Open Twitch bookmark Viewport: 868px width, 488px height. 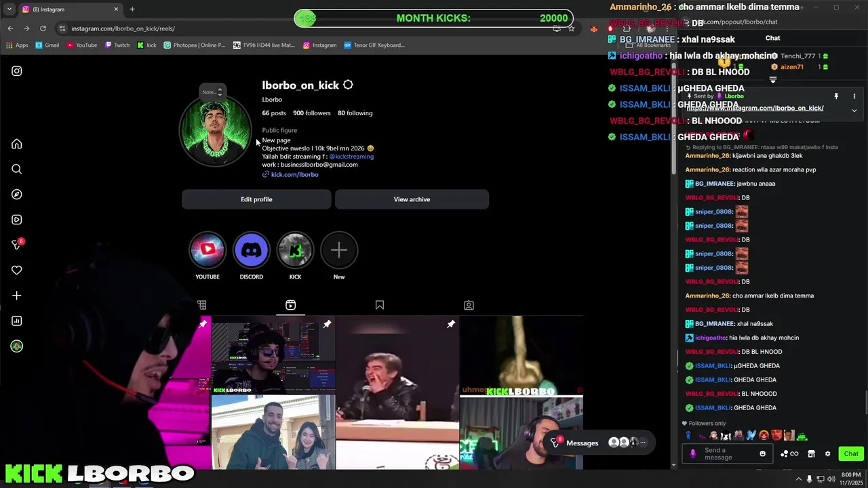(117, 45)
